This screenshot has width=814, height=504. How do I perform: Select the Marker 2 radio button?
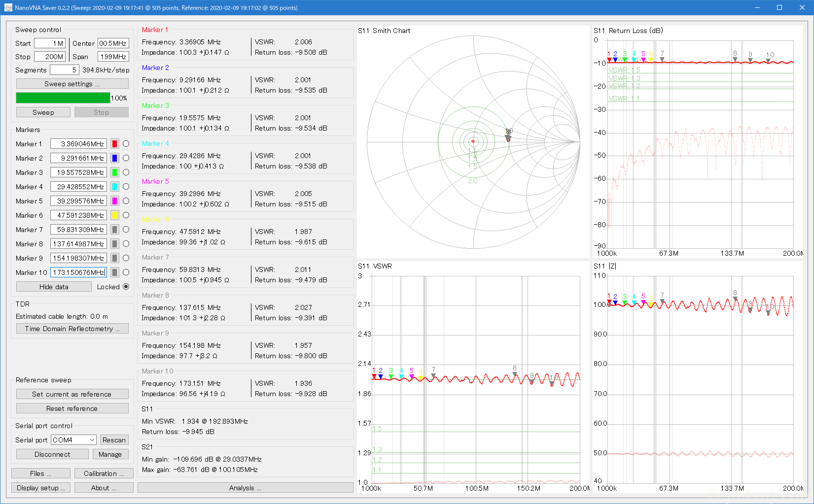pyautogui.click(x=126, y=158)
